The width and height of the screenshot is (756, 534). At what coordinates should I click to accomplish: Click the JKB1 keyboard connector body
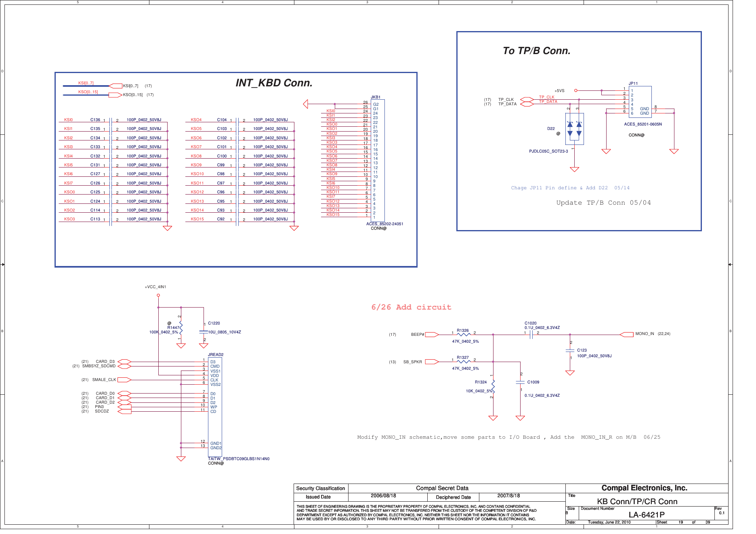coord(378,160)
